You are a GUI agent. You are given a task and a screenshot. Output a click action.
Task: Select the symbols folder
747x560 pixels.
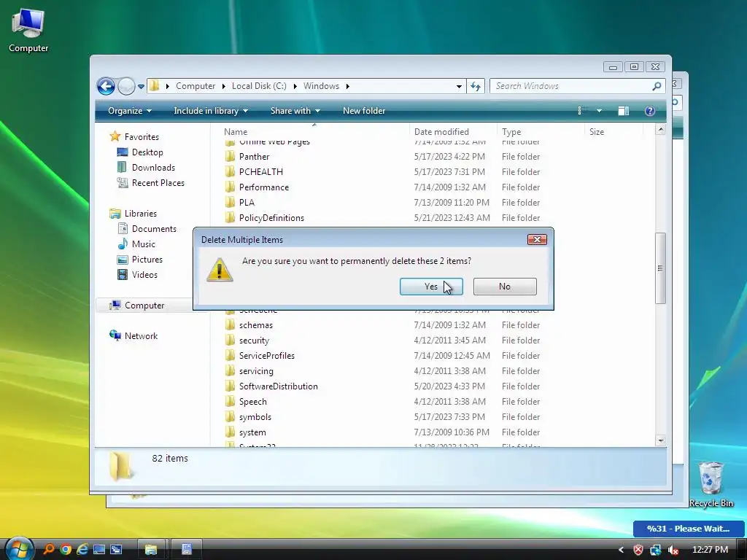point(255,416)
